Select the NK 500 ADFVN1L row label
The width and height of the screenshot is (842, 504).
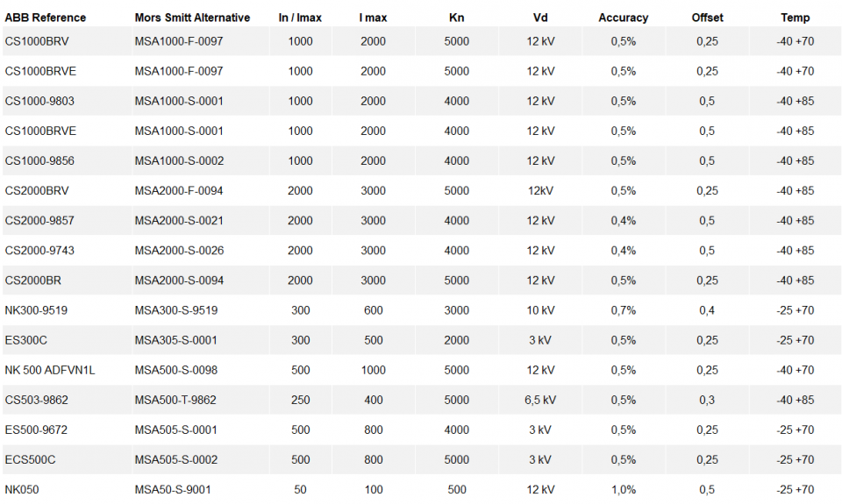[50, 370]
